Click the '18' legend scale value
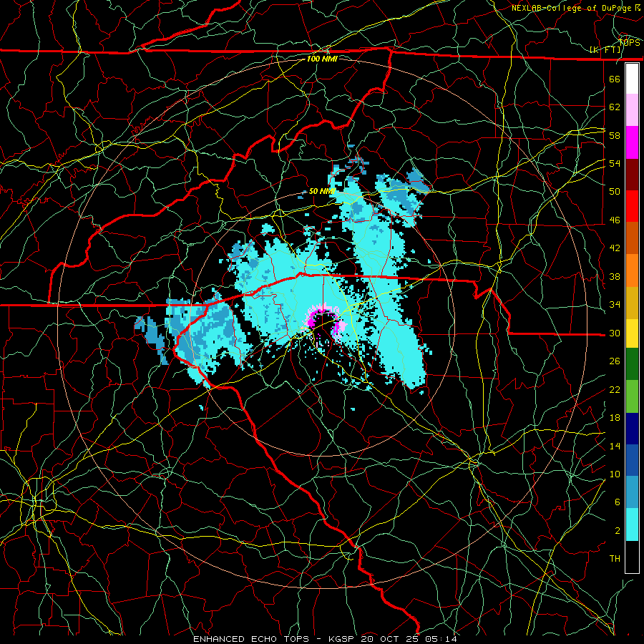This screenshot has width=644, height=644. click(x=615, y=418)
